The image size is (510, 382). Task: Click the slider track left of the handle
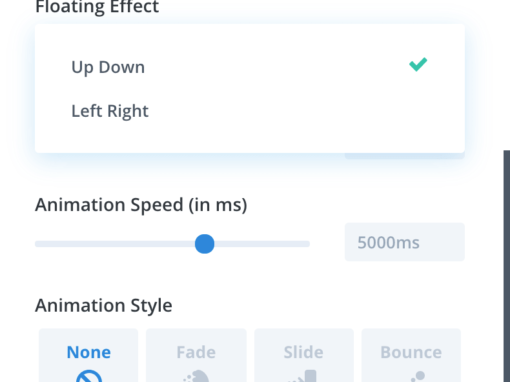(x=115, y=244)
